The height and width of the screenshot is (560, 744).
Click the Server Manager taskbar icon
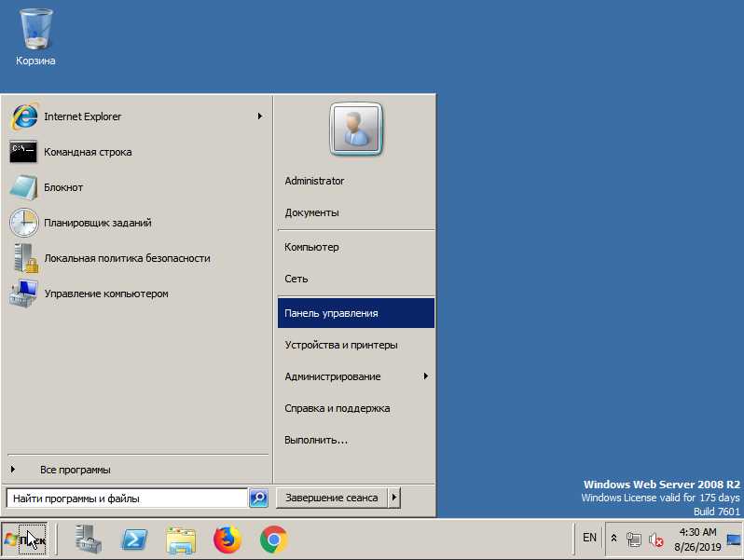click(88, 540)
